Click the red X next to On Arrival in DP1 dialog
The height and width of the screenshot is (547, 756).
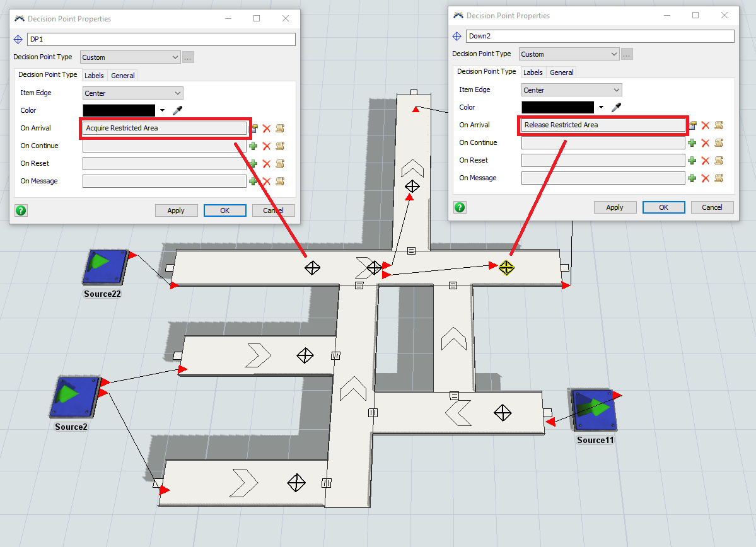tap(267, 129)
